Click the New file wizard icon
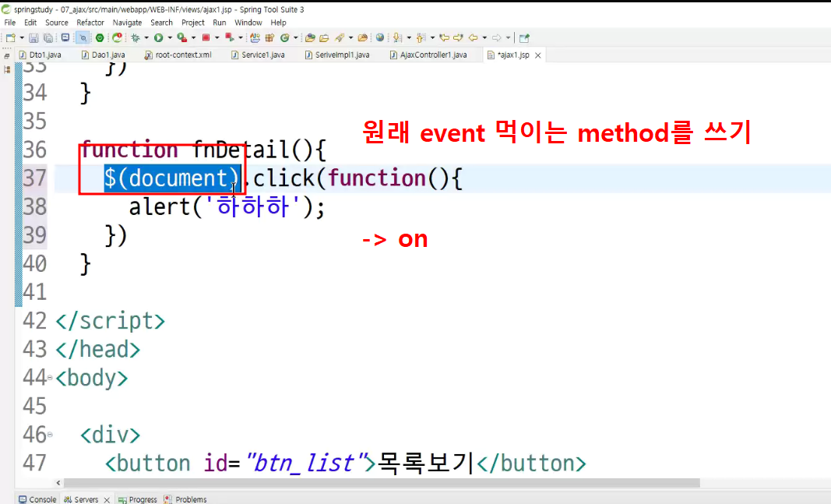 10,37
